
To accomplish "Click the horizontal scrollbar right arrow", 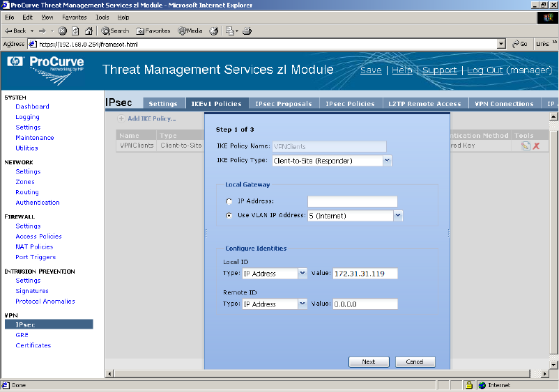I will pos(544,374).
